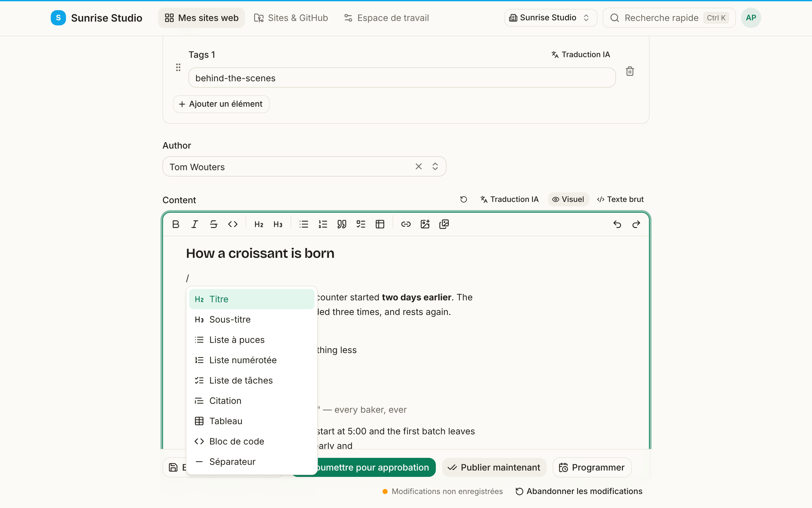Click Publier maintenant button
812x508 pixels.
(x=494, y=467)
